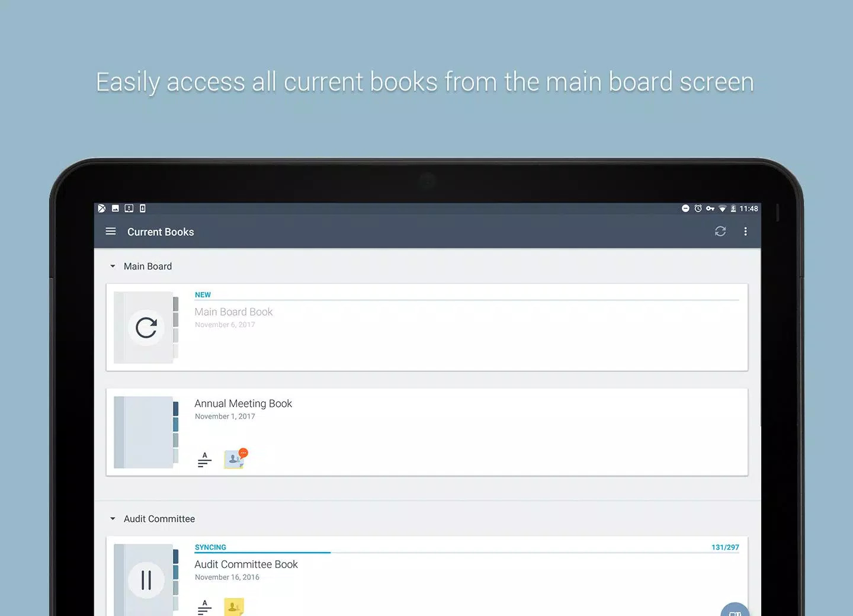
Task: Click the reload icon on Main Board Book
Action: [146, 328]
